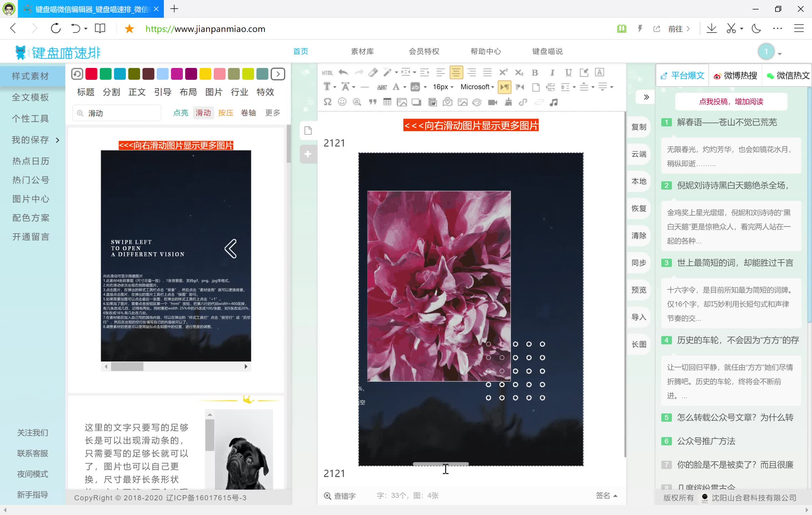Toggle night mode moon icon in browser
This screenshot has width=812, height=515.
(756, 29)
